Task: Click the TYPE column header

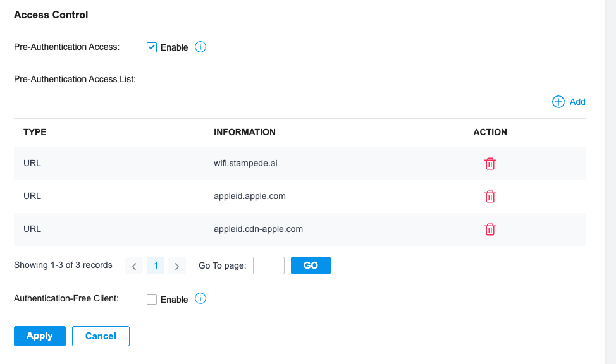Action: pos(35,132)
